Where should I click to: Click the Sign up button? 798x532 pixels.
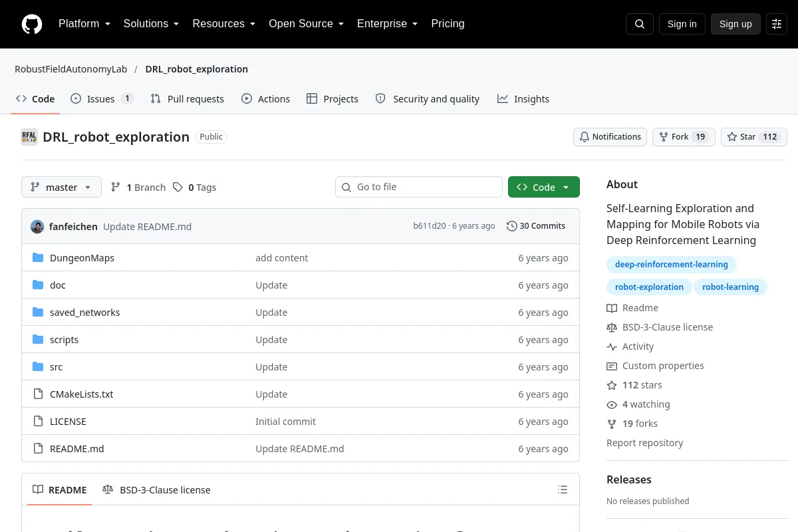click(735, 24)
